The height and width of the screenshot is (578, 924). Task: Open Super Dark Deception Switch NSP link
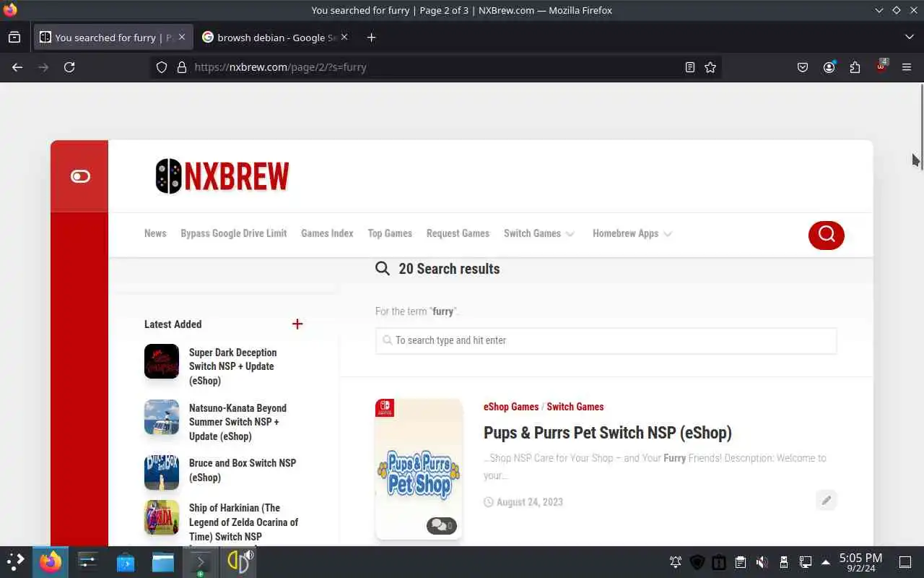pos(233,366)
